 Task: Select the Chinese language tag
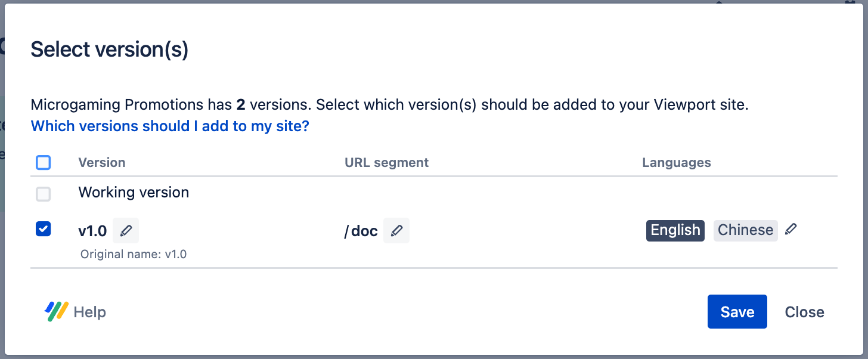745,230
